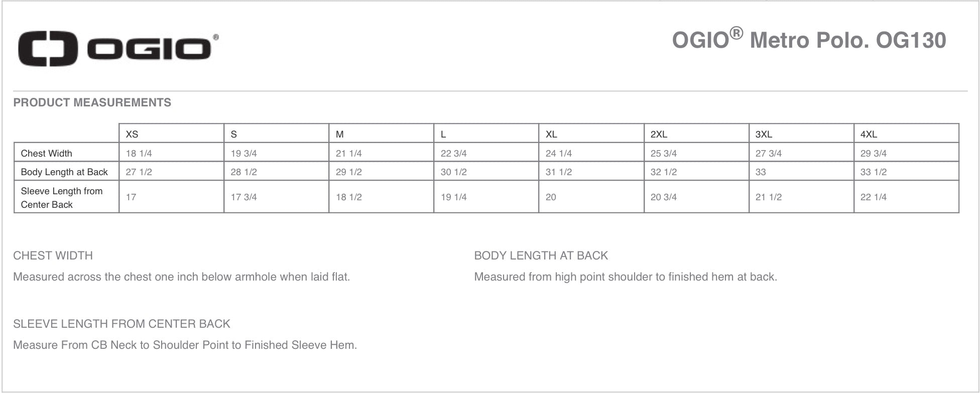
Task: Select the Chest Width row label
Action: point(46,153)
